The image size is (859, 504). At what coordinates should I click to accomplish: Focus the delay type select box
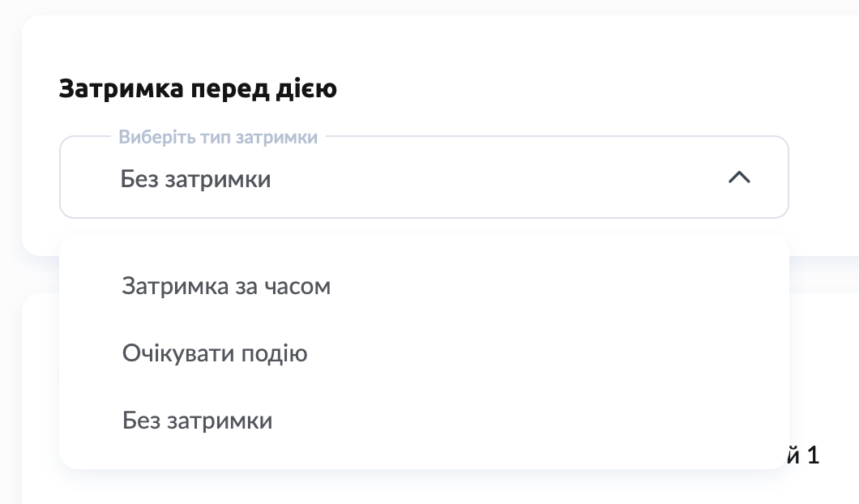pyautogui.click(x=423, y=177)
